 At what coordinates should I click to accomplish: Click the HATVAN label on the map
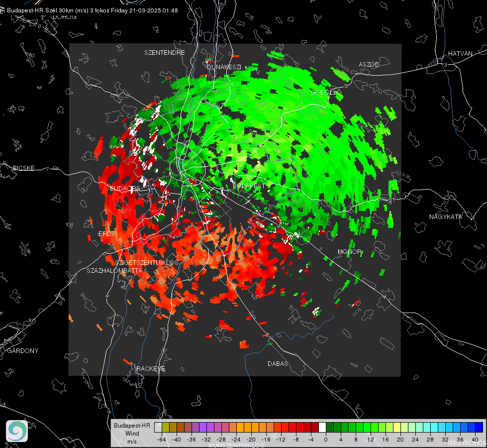click(x=460, y=53)
